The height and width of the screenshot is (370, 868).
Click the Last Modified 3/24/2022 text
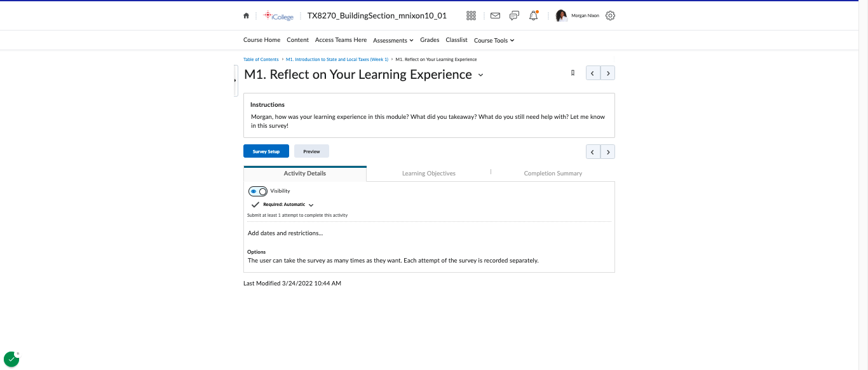292,283
